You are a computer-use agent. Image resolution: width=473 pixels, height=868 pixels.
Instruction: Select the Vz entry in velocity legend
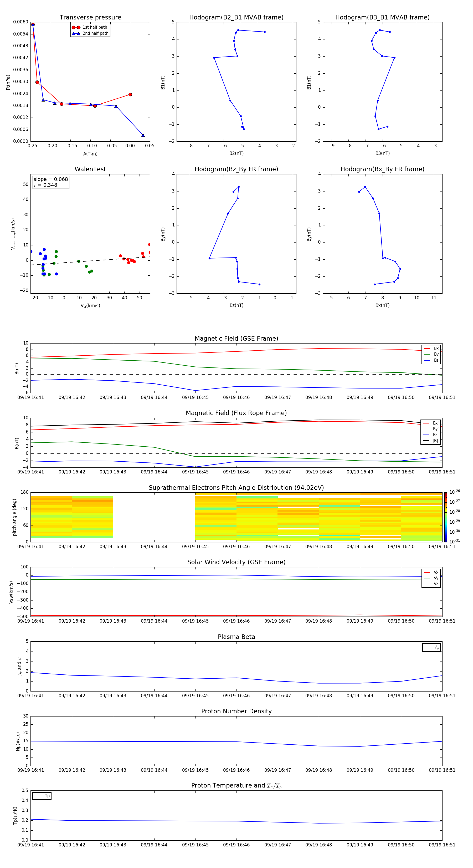click(431, 584)
